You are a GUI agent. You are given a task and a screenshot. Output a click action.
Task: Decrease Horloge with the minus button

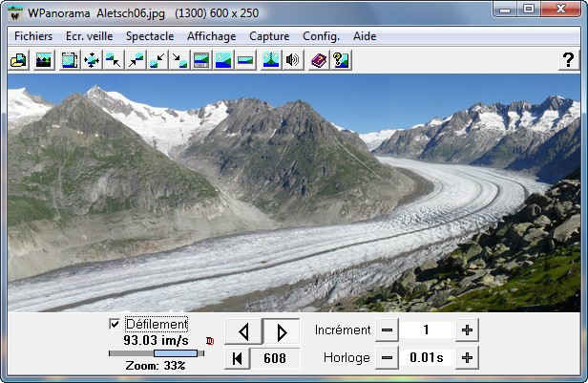387,358
